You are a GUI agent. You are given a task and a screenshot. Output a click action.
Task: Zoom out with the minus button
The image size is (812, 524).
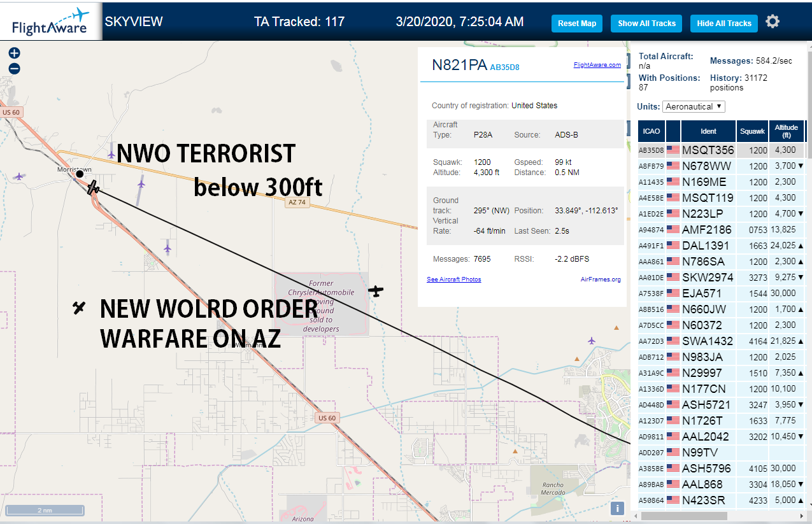point(14,69)
